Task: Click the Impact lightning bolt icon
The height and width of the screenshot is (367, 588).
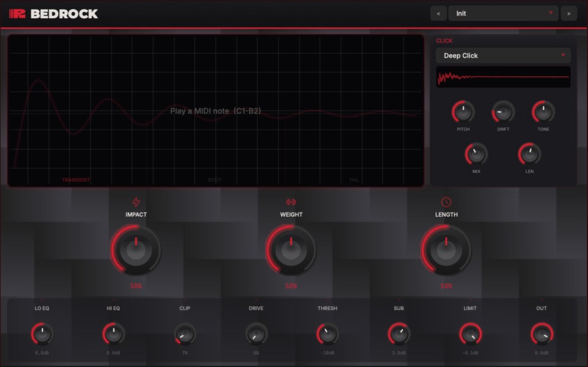Action: click(136, 202)
